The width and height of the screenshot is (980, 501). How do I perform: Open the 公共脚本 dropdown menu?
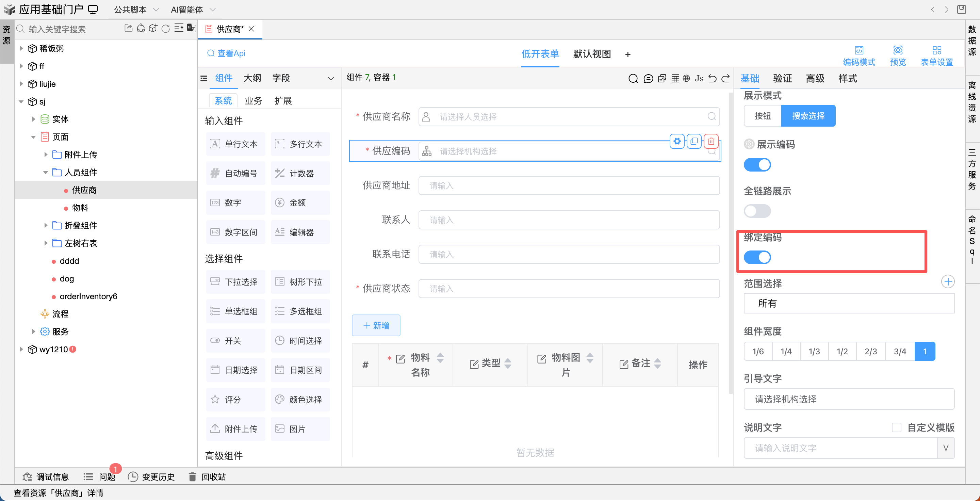136,10
